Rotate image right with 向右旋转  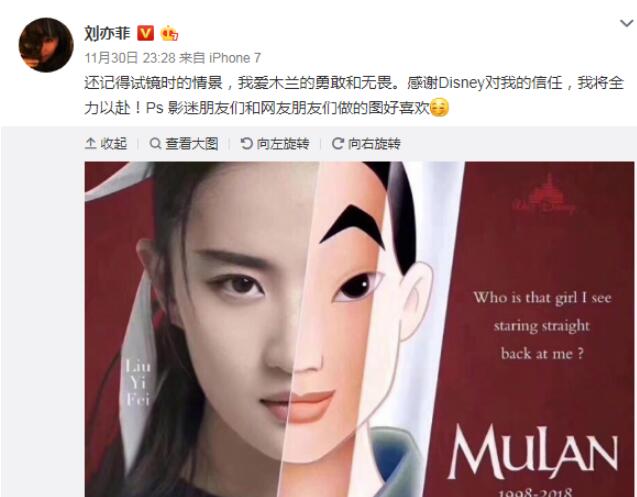click(x=374, y=143)
